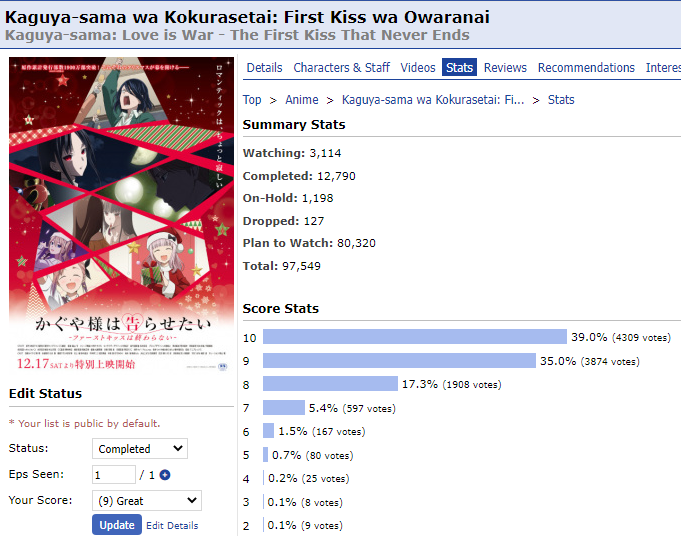Image resolution: width=681 pixels, height=536 pixels.
Task: Open the Edit Details link
Action: [172, 525]
